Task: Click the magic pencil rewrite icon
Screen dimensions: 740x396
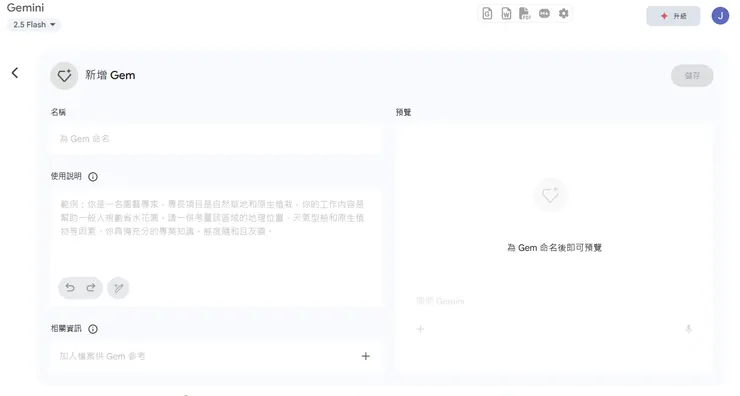Action: 118,288
